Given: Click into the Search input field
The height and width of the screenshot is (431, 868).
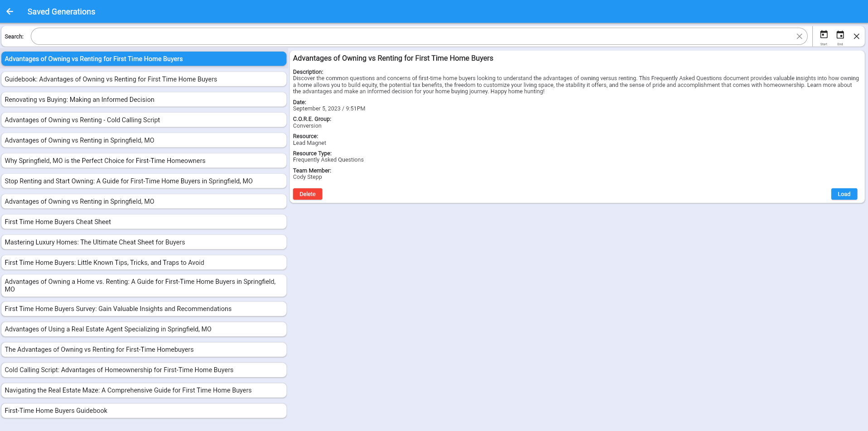Looking at the screenshot, I should [x=408, y=37].
